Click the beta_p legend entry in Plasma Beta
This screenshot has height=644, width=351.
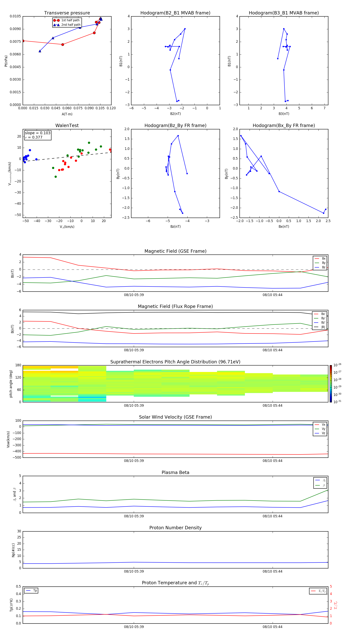pyautogui.click(x=320, y=480)
